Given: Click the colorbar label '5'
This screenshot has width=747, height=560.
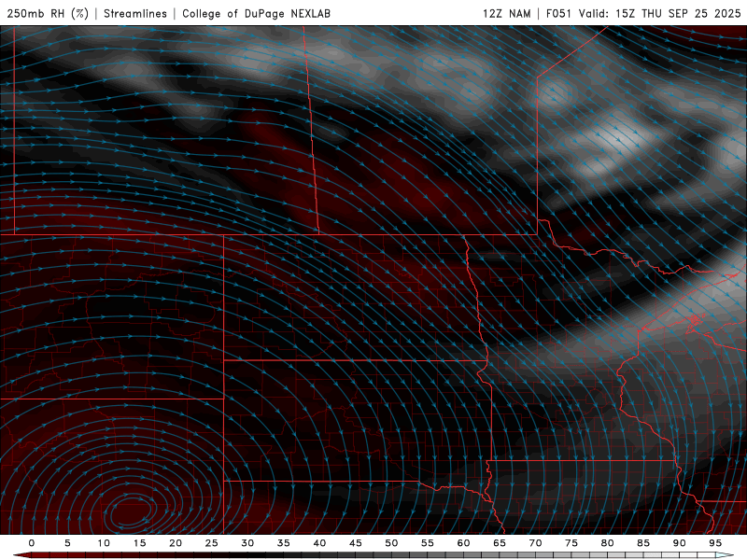Looking at the screenshot, I should point(67,543).
